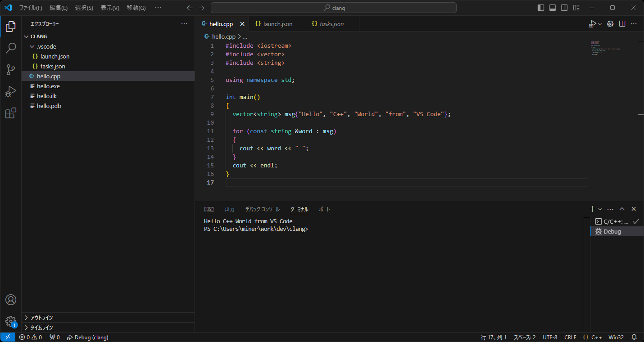644x342 pixels.
Task: Open the Search view in activity bar
Action: (11, 48)
